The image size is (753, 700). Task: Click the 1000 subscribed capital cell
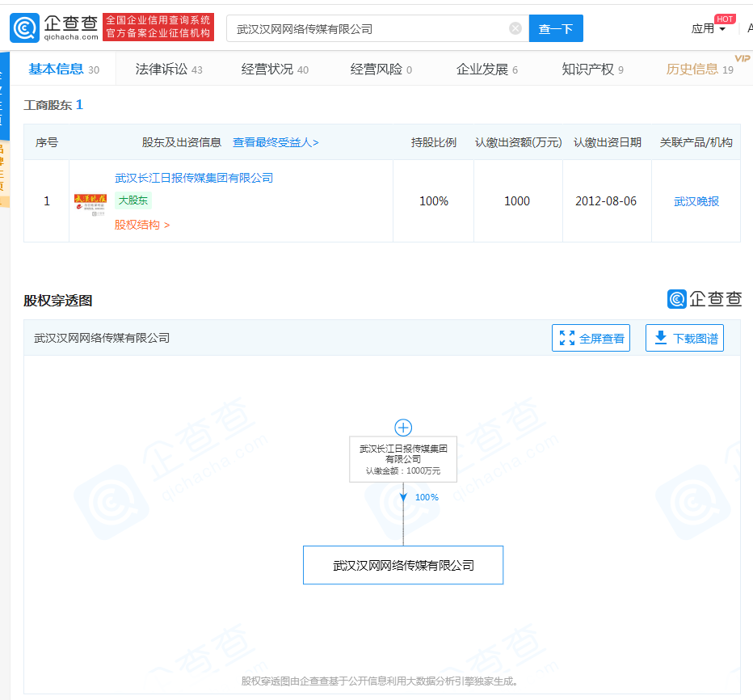pyautogui.click(x=517, y=201)
